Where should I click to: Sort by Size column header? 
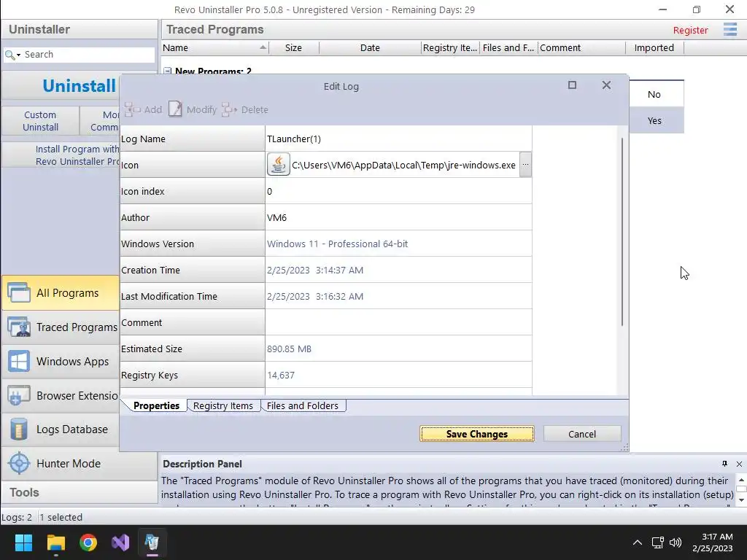coord(293,47)
